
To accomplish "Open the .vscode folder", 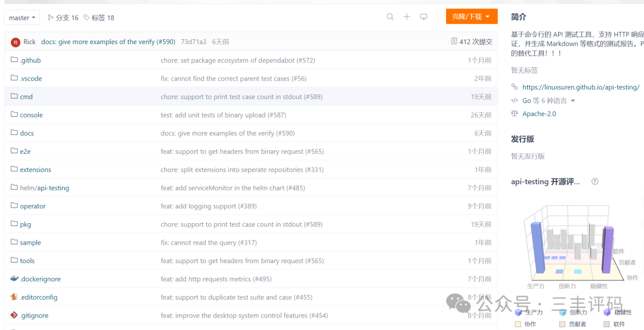I will [x=31, y=79].
